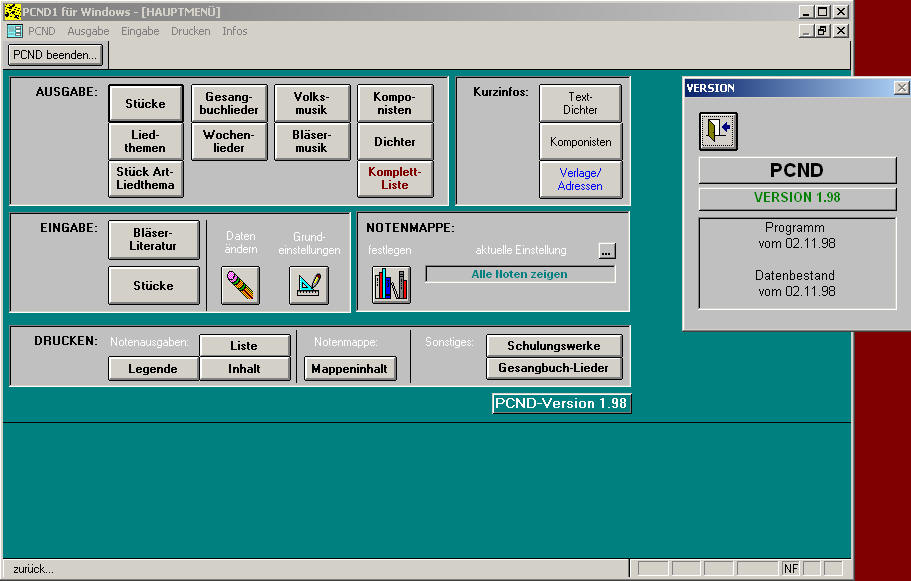Image resolution: width=911 pixels, height=581 pixels.
Task: Open the Komponisten output button under AUSGABE
Action: pos(394,103)
